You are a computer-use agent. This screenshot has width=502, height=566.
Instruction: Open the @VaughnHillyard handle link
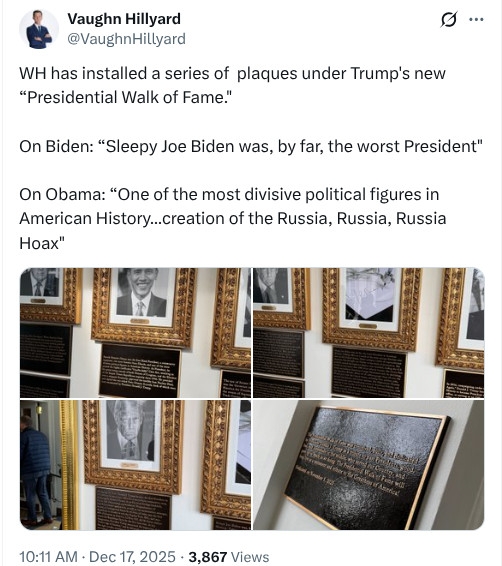127,39
